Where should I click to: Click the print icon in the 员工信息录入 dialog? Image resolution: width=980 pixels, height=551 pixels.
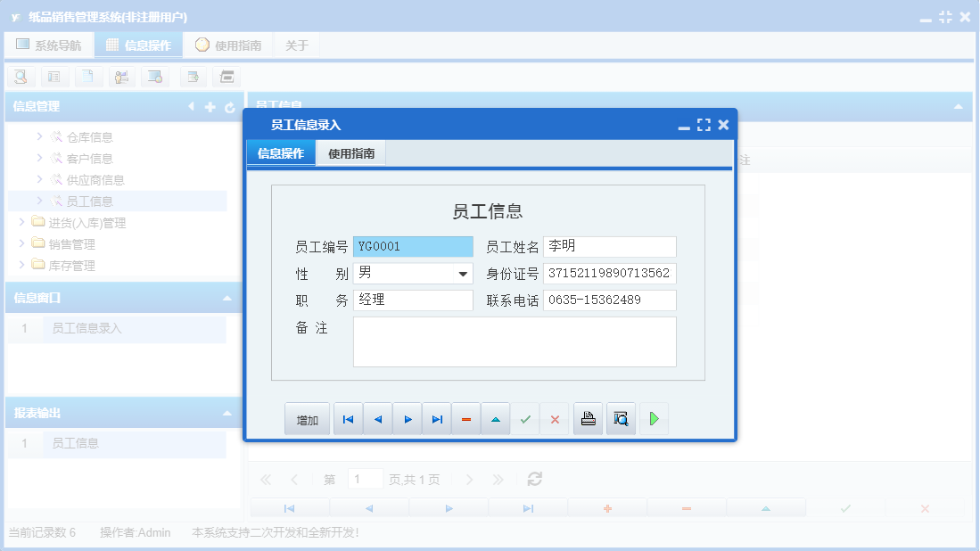pyautogui.click(x=588, y=418)
